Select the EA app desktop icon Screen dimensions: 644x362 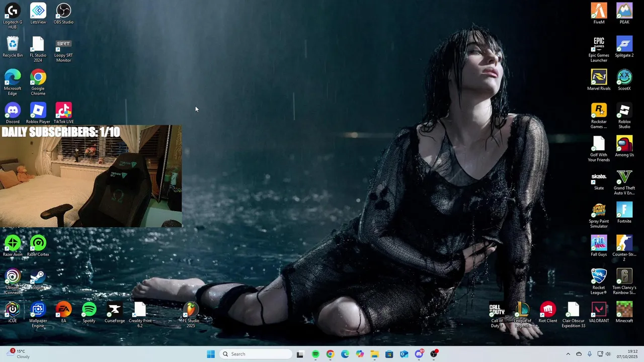pyautogui.click(x=63, y=313)
